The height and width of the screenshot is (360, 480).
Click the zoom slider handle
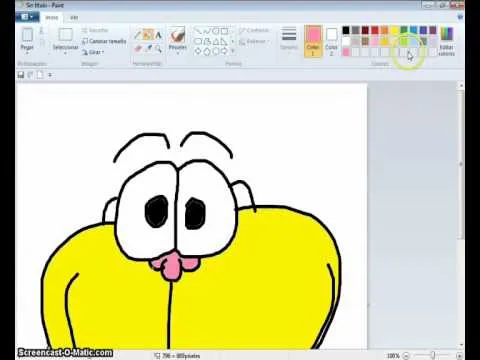pos(433,356)
